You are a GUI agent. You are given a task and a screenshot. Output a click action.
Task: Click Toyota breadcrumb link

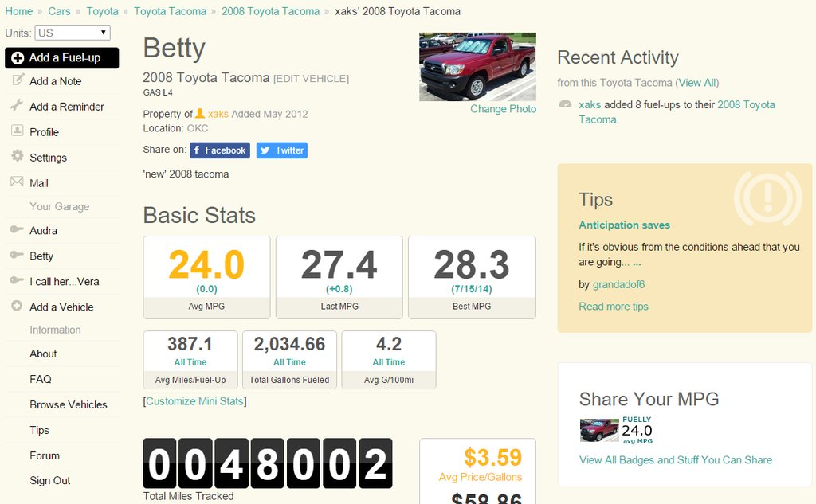[103, 11]
